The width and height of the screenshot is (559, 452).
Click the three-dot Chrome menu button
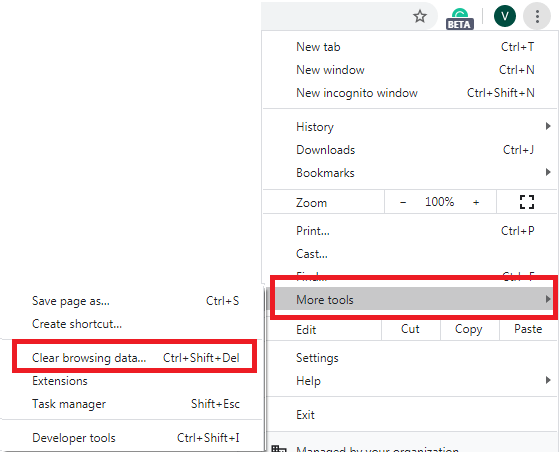[x=537, y=16]
